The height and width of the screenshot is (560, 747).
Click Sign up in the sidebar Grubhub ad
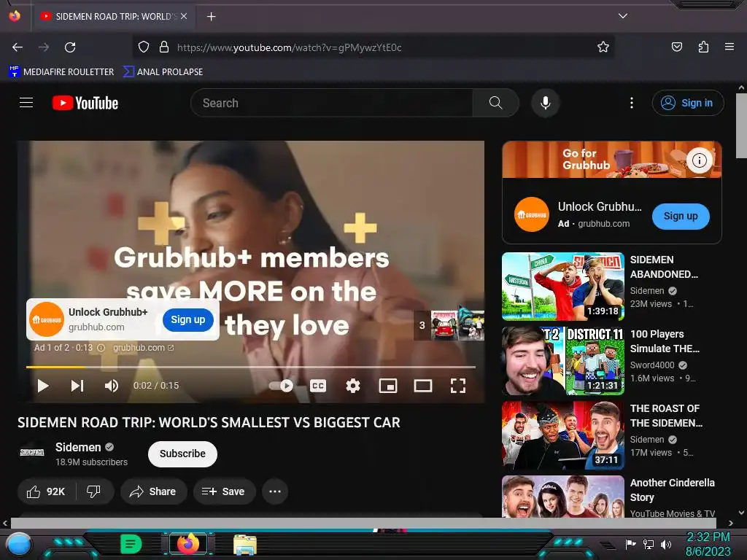(x=681, y=216)
